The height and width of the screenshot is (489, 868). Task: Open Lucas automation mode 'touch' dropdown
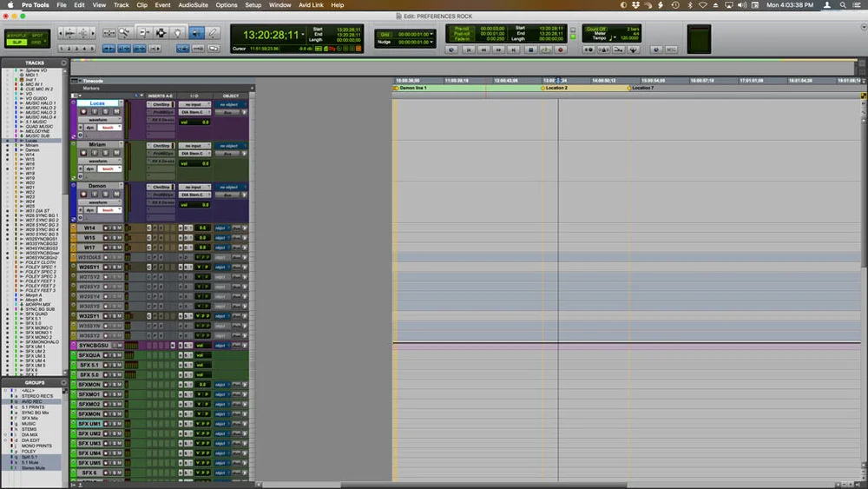point(109,128)
